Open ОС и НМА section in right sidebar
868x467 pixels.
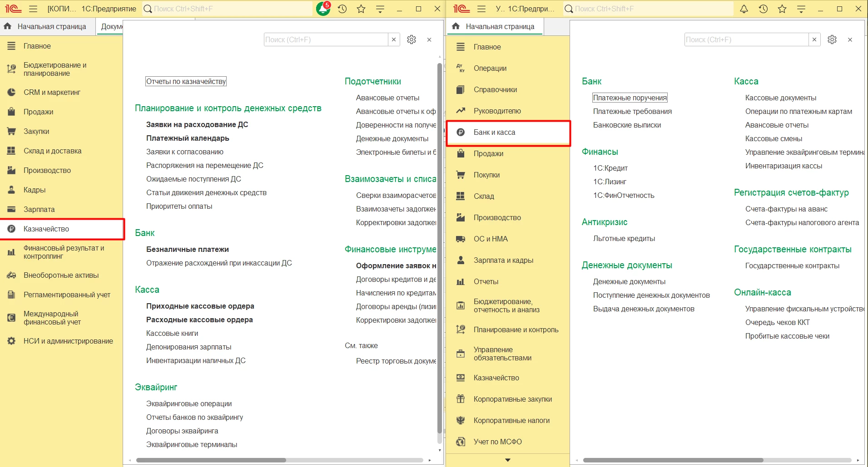508,239
